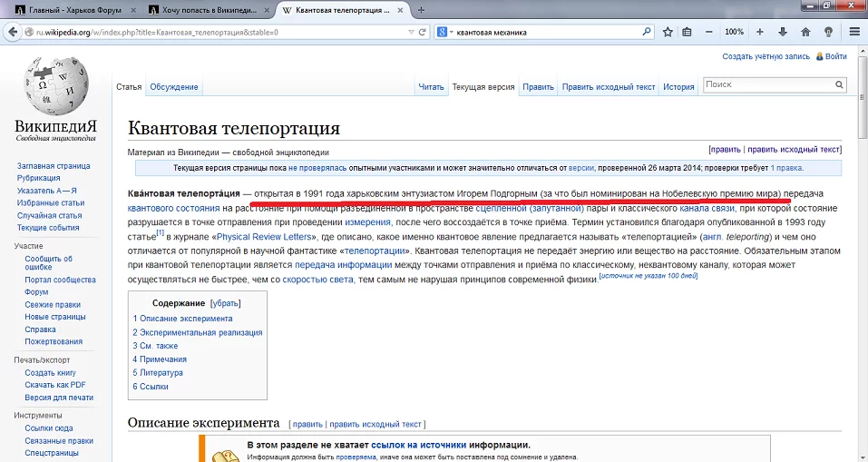The height and width of the screenshot is (462, 868).
Task: Select the Статья tab
Action: coord(129,87)
